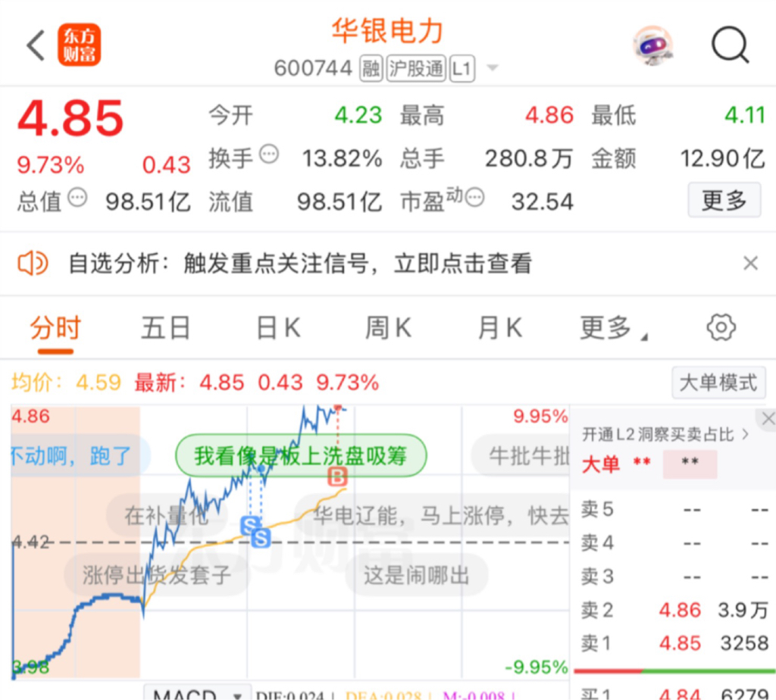The image size is (776, 700).
Task: Tap the buy-sell ratio red green bar
Action: 674,671
